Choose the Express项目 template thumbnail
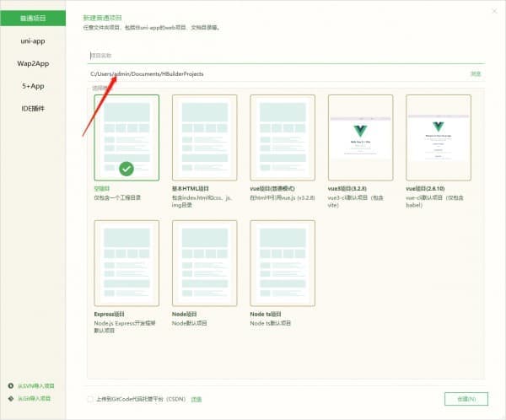506x420 pixels. pyautogui.click(x=126, y=263)
